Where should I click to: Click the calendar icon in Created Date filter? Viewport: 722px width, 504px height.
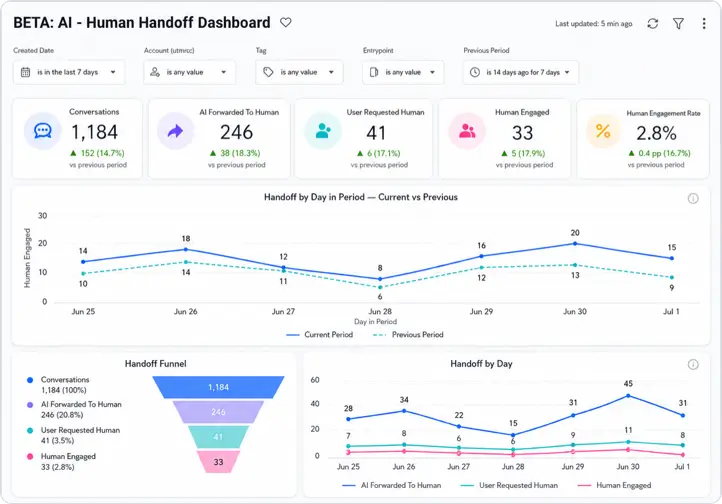pyautogui.click(x=26, y=72)
